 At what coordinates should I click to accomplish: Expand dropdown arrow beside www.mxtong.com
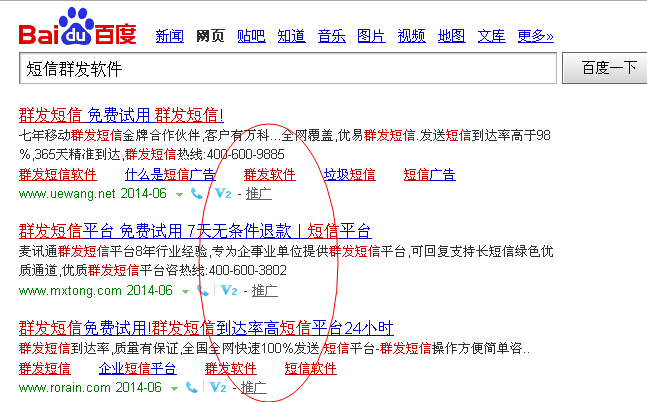pos(185,292)
